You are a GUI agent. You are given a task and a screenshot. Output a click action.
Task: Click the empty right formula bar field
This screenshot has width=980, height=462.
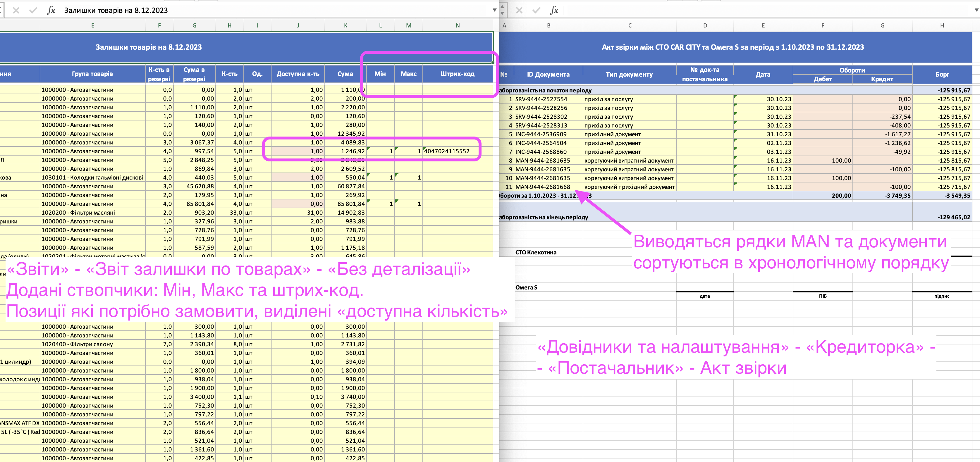tap(761, 10)
